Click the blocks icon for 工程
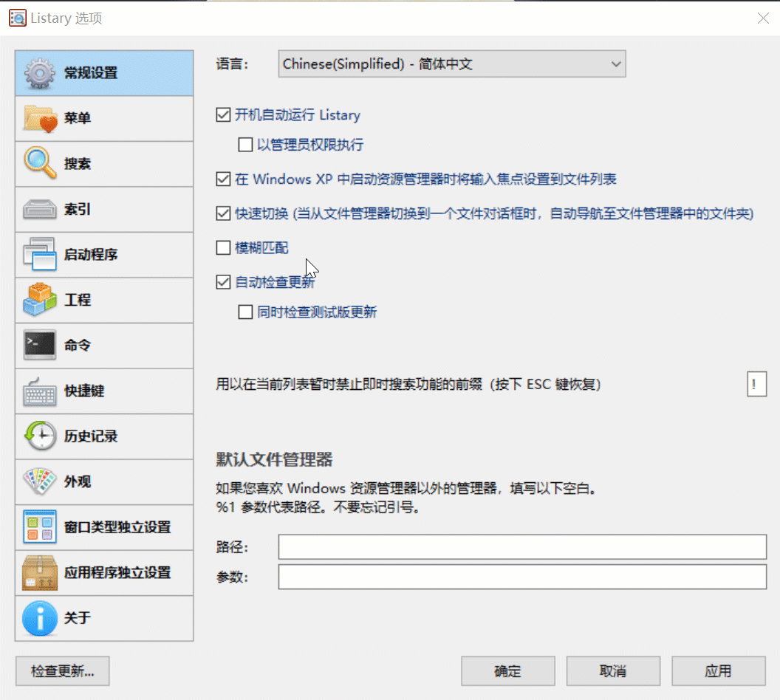This screenshot has height=700, width=780. click(x=40, y=300)
